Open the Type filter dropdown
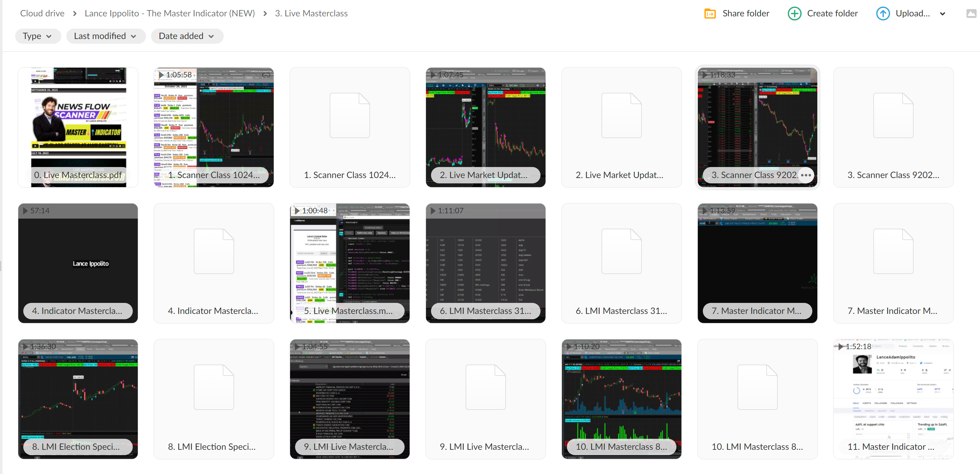Image resolution: width=980 pixels, height=474 pixels. coord(38,36)
